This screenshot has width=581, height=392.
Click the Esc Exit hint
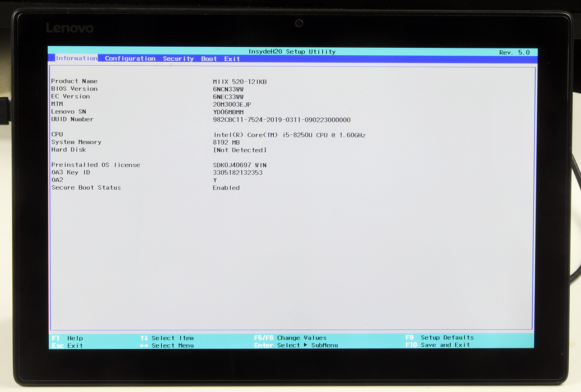pyautogui.click(x=67, y=346)
